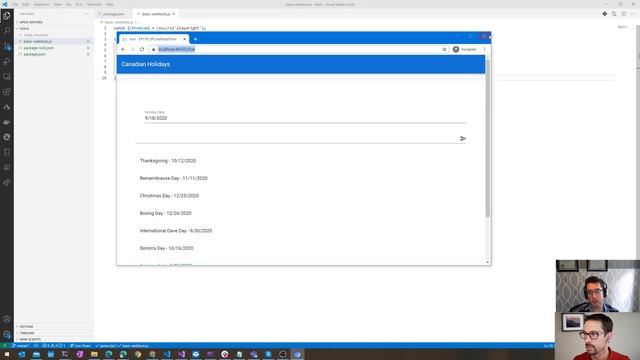Open errors and warnings count in status bar
640x360 pixels.
(x=53, y=346)
